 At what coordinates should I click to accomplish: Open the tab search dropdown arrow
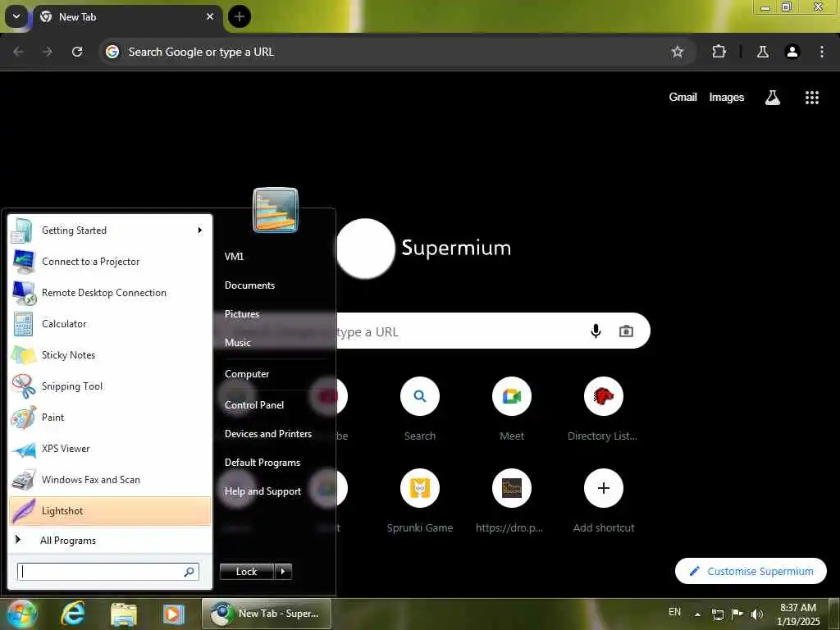[x=16, y=16]
